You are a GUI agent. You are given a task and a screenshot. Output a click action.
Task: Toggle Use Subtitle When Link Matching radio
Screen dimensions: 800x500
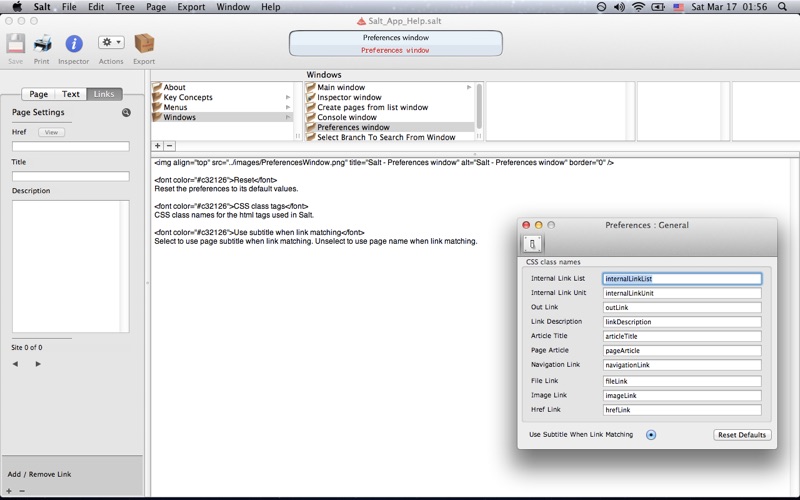pos(651,435)
